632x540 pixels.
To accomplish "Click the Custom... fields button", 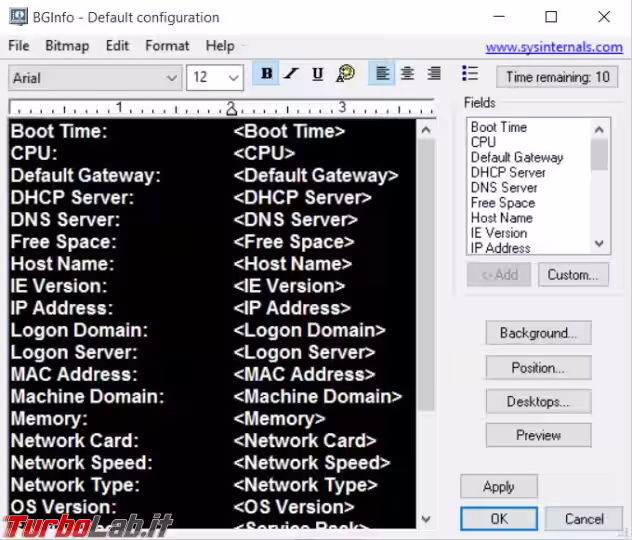I will (572, 275).
